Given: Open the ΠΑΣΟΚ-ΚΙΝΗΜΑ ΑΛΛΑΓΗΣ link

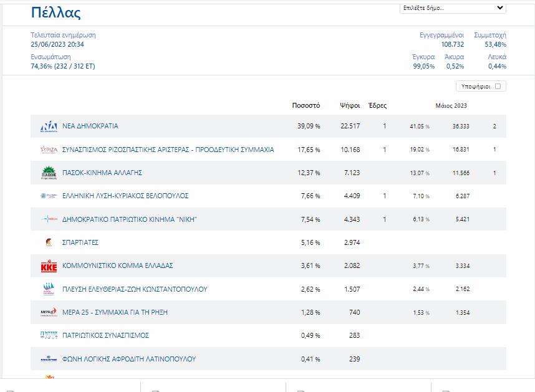Looking at the screenshot, I should (x=102, y=173).
